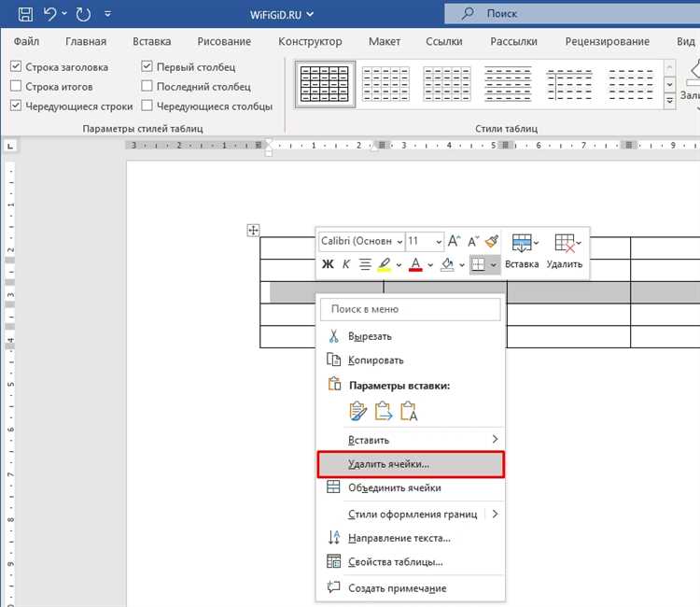Click the Поиск в меню field

(411, 309)
